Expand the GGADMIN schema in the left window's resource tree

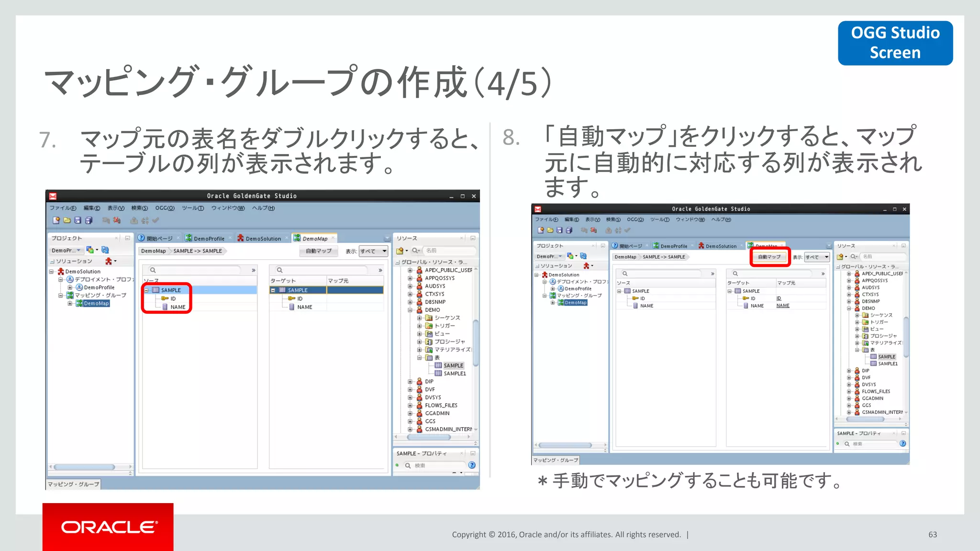(x=410, y=413)
